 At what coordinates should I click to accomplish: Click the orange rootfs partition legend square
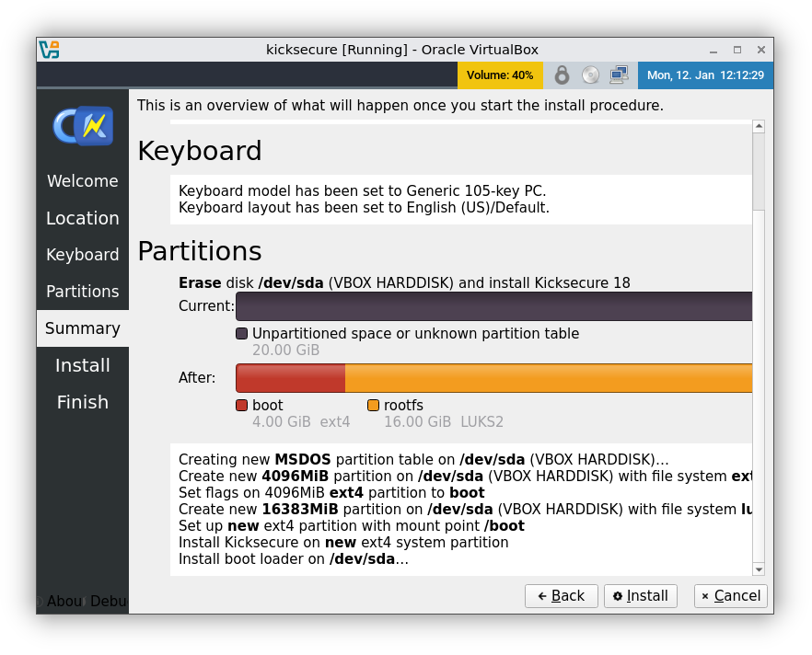coord(373,405)
